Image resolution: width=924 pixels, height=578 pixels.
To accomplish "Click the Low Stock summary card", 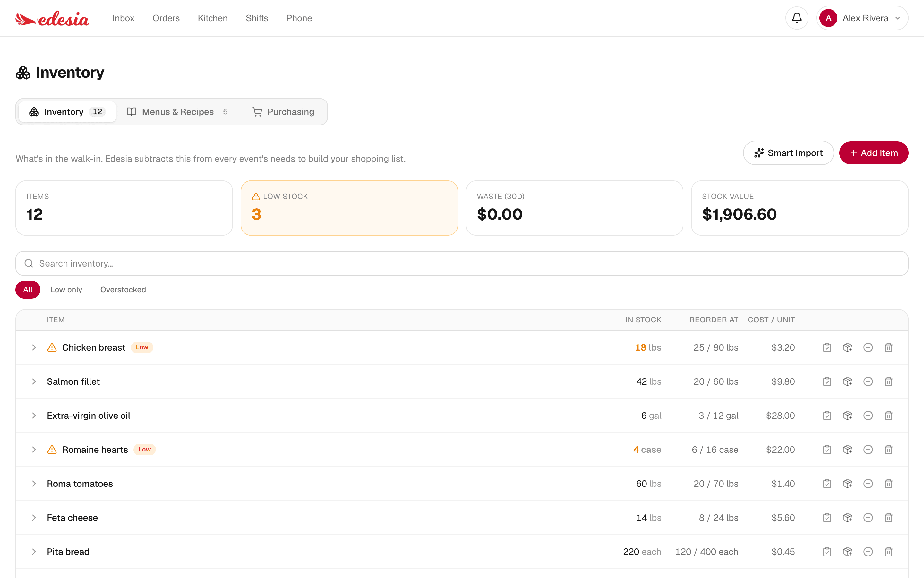I will [349, 208].
